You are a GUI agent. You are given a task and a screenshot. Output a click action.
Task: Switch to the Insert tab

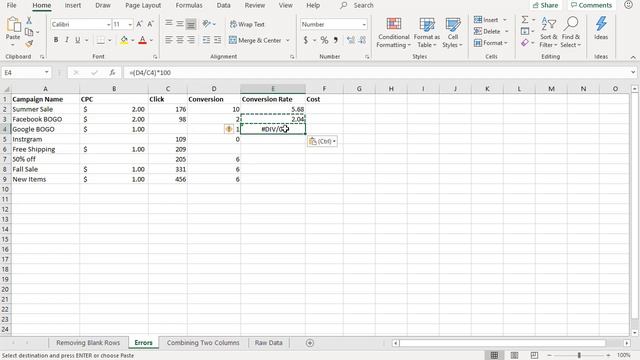tap(73, 5)
